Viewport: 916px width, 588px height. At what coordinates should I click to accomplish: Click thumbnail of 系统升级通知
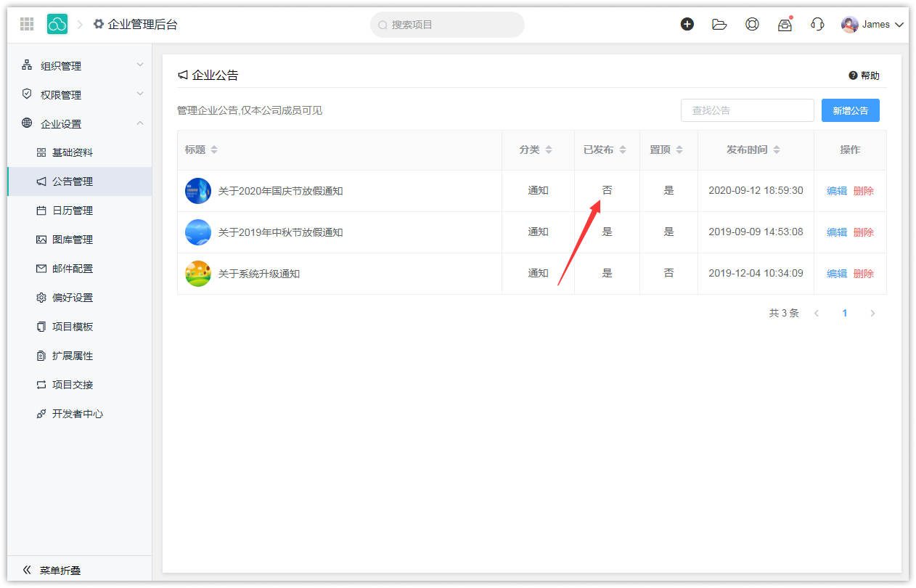pyautogui.click(x=198, y=274)
